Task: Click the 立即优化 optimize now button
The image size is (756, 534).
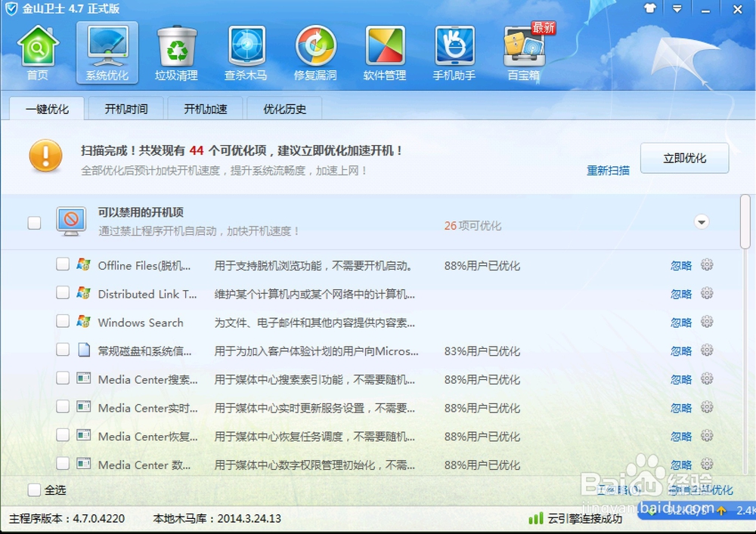Action: 684,158
